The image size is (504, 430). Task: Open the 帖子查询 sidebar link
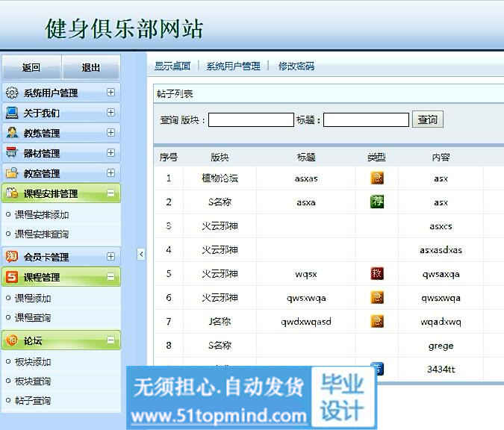(33, 401)
